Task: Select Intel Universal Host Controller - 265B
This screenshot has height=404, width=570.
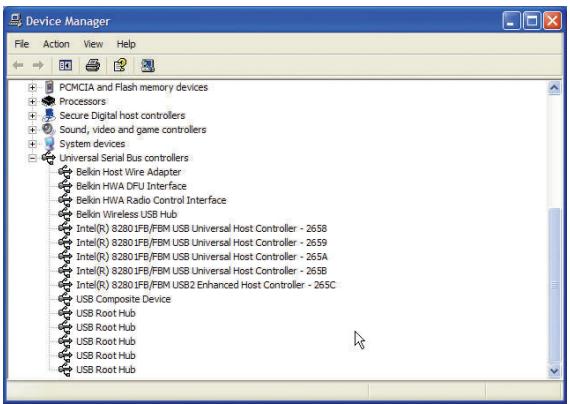Action: pos(201,271)
